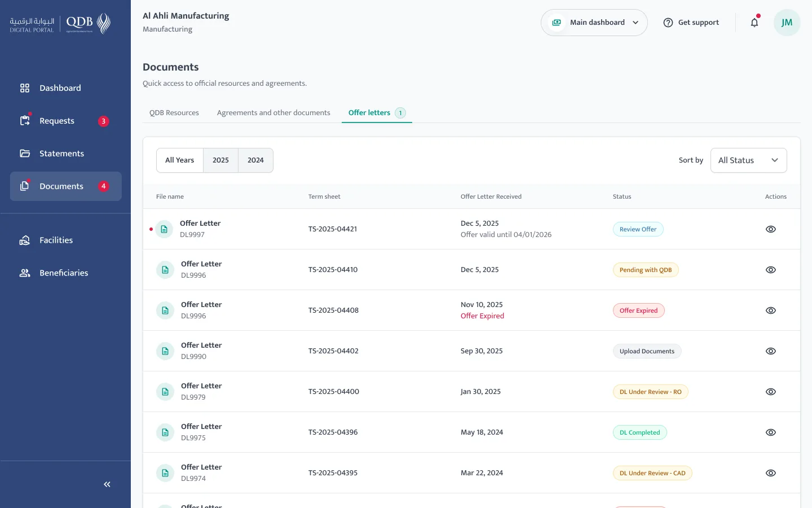Switch to QDB Resources tab
This screenshot has height=508, width=812.
click(174, 113)
